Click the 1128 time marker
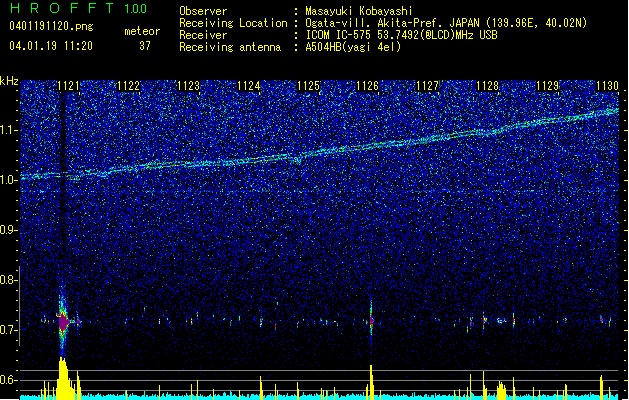The image size is (629, 400). (x=487, y=86)
